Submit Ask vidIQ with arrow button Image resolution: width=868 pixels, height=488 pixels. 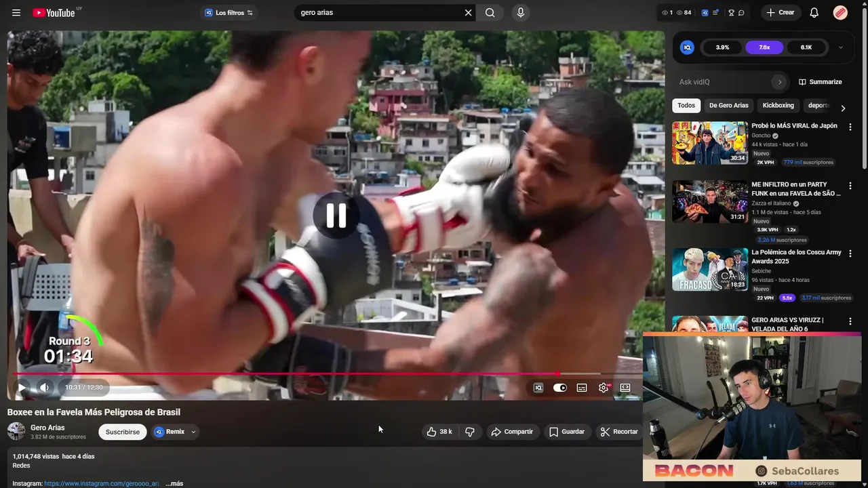(x=780, y=82)
